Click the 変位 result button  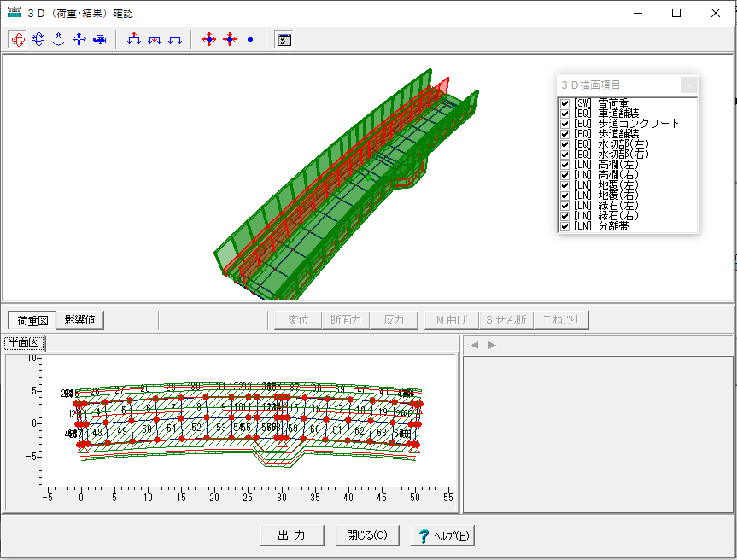pos(298,320)
